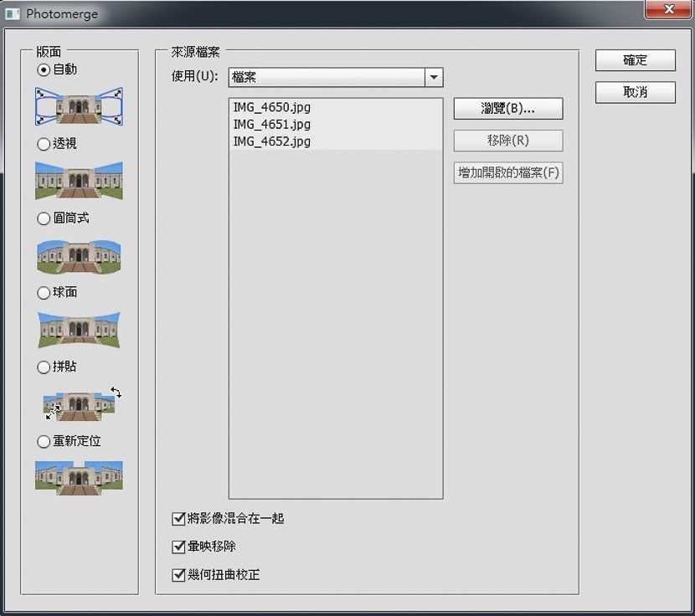Image resolution: width=695 pixels, height=616 pixels.
Task: Click the 取消 cancel button
Action: (636, 92)
